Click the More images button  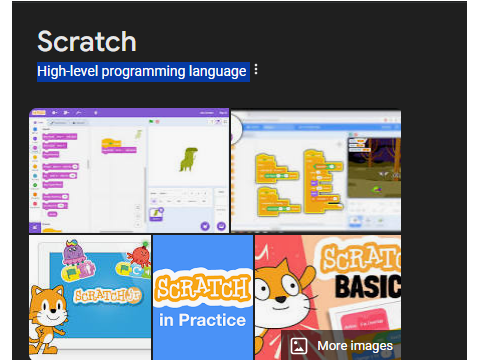(x=341, y=346)
